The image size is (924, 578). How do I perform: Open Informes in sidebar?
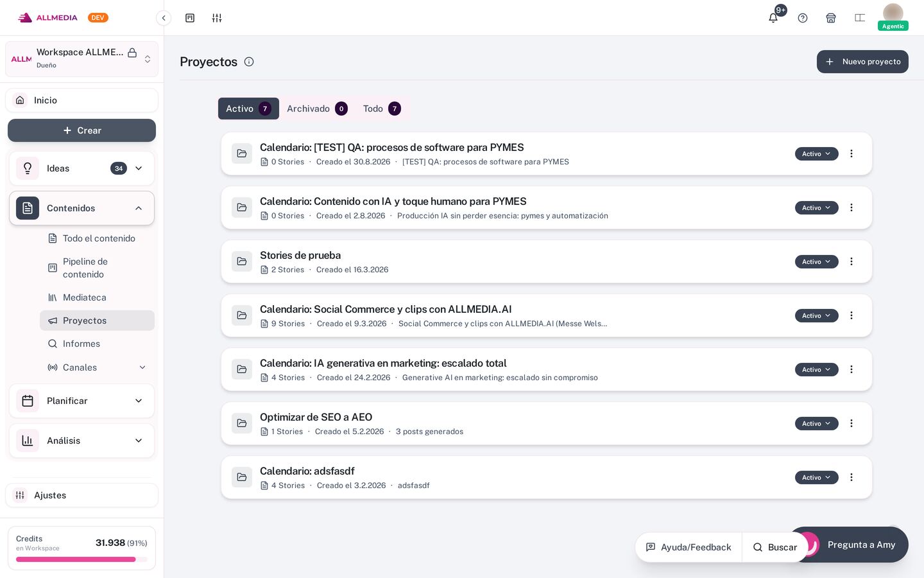[97, 344]
